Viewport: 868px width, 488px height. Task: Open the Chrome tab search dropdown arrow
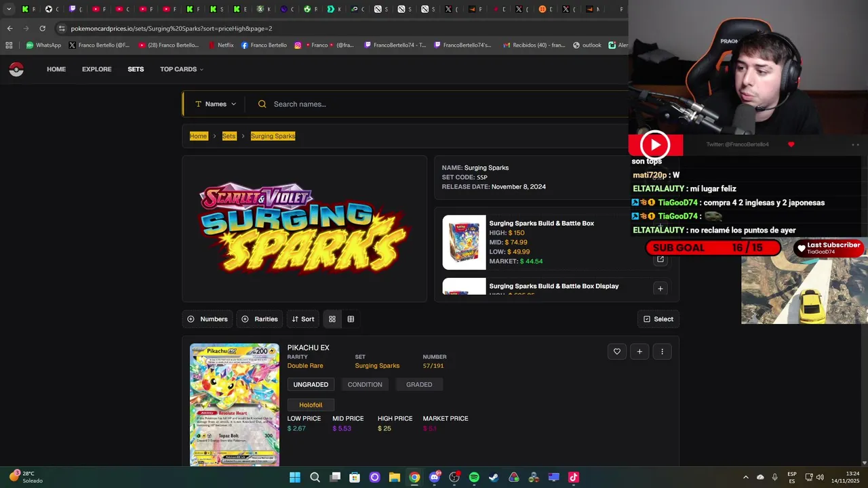coord(9,9)
